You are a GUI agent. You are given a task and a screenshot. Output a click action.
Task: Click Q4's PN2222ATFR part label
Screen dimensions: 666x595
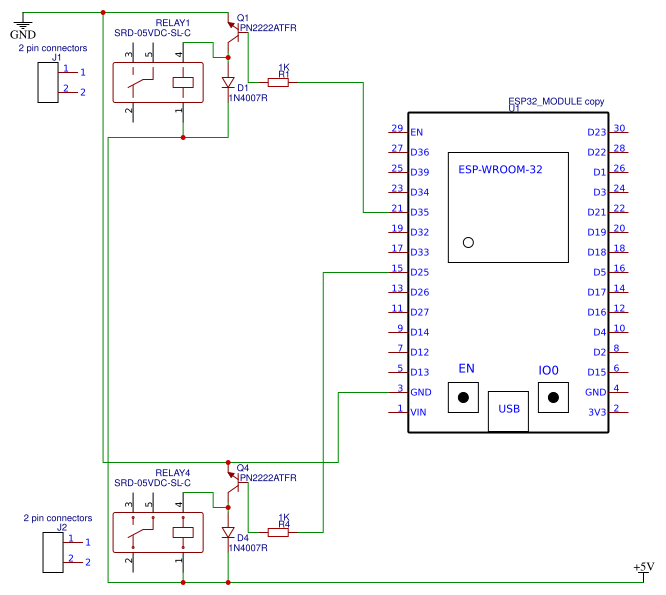tap(268, 478)
